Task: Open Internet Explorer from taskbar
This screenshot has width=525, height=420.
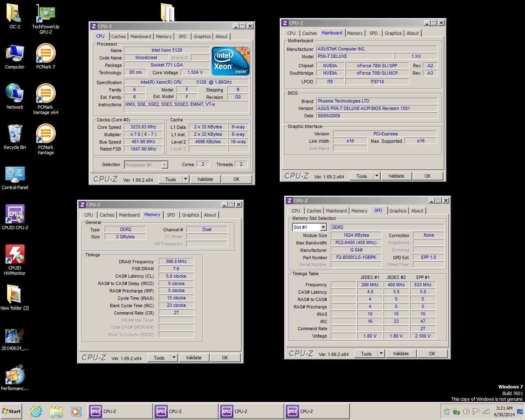Action: (36, 411)
